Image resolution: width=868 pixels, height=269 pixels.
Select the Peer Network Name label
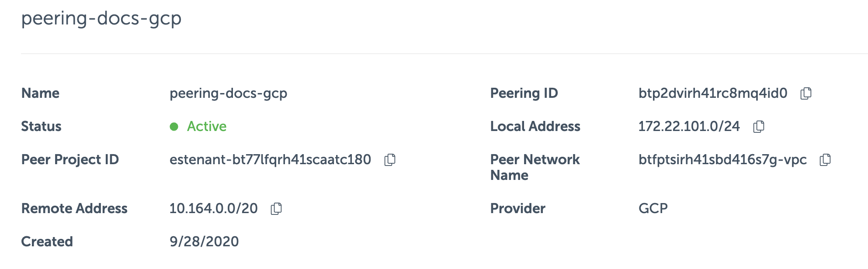pyautogui.click(x=534, y=167)
